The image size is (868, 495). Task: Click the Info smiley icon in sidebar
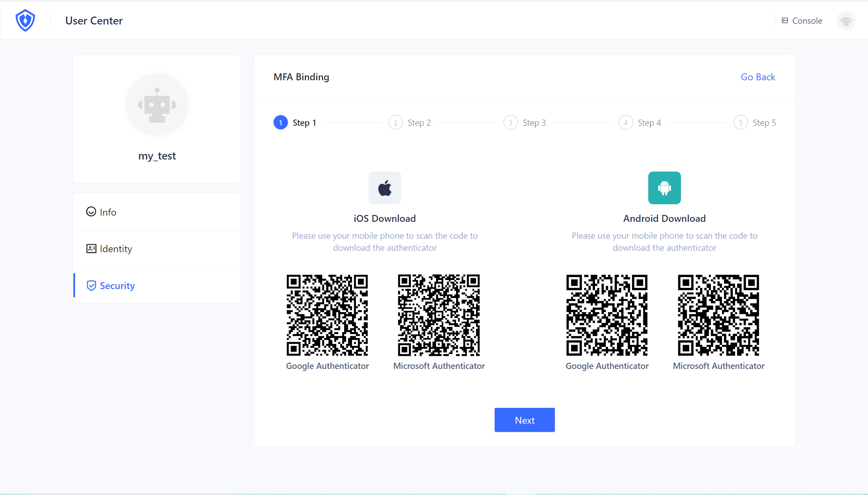[91, 212]
